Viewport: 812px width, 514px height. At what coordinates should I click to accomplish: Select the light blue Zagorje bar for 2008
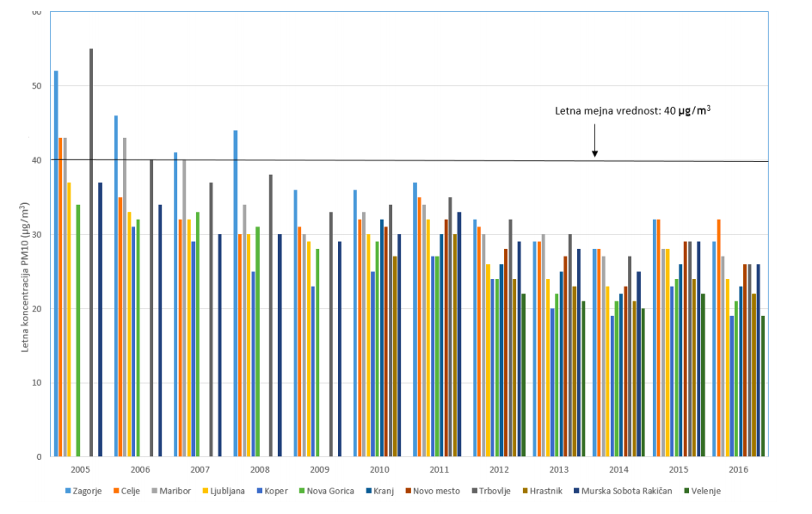(x=235, y=293)
